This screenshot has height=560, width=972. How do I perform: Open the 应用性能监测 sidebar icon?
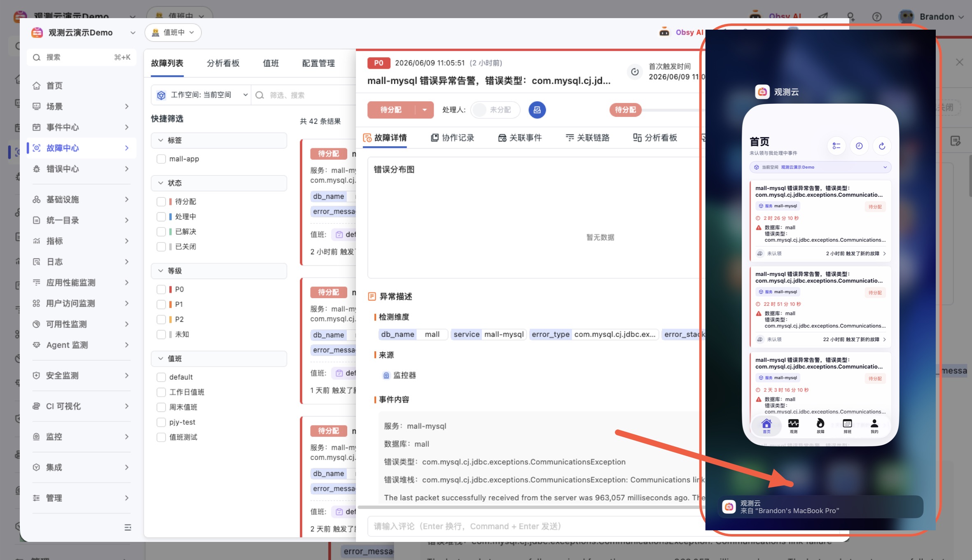point(37,282)
